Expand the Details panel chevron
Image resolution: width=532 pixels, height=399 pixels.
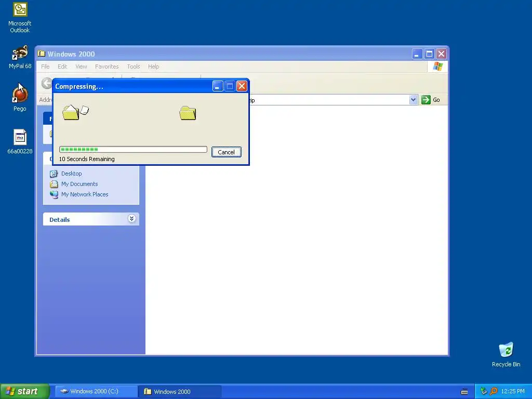click(131, 219)
